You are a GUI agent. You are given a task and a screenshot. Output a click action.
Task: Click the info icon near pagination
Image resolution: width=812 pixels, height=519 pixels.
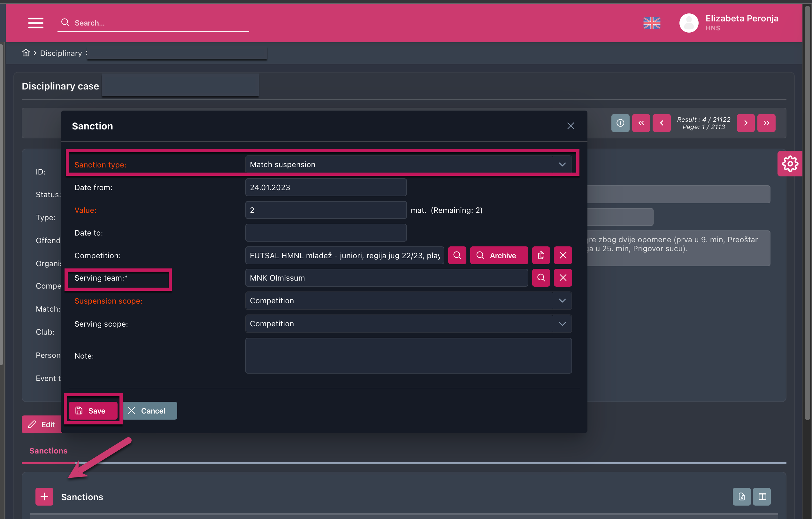coord(620,123)
